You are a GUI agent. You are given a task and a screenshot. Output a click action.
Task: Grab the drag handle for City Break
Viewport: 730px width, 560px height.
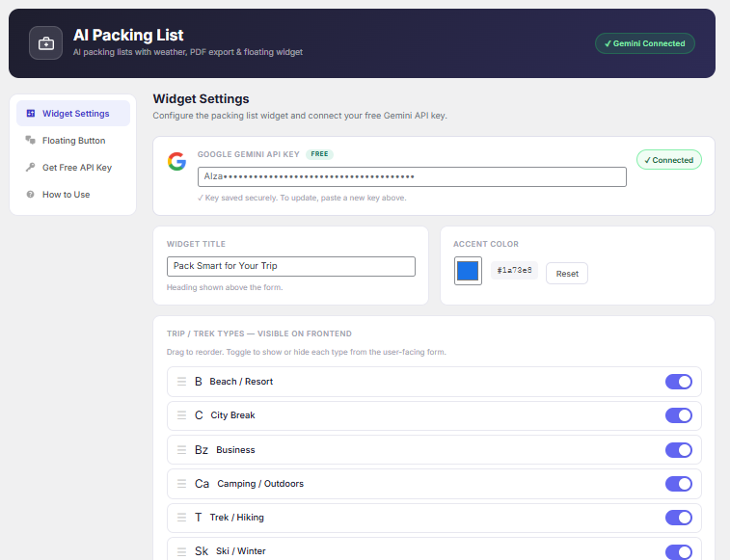(x=181, y=415)
